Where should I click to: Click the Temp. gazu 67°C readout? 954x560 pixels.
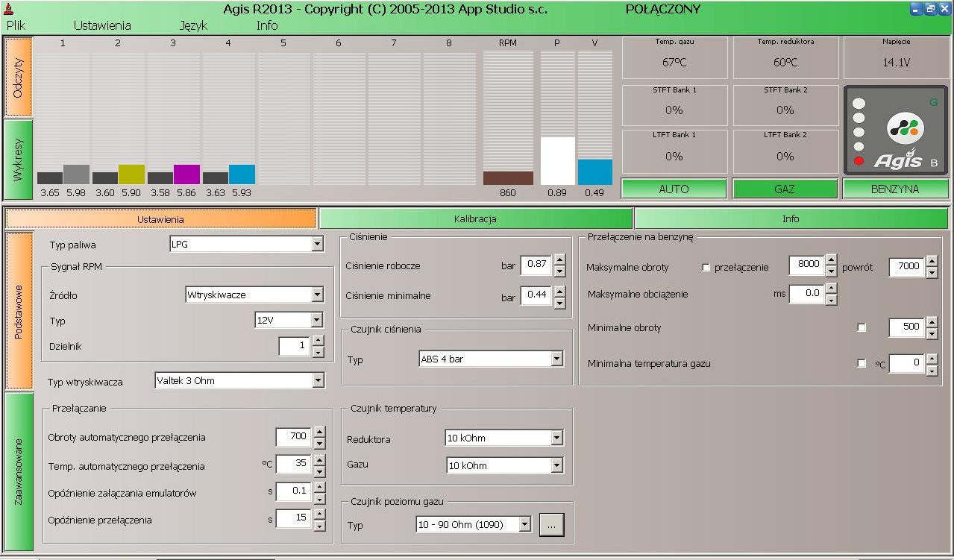pos(674,57)
